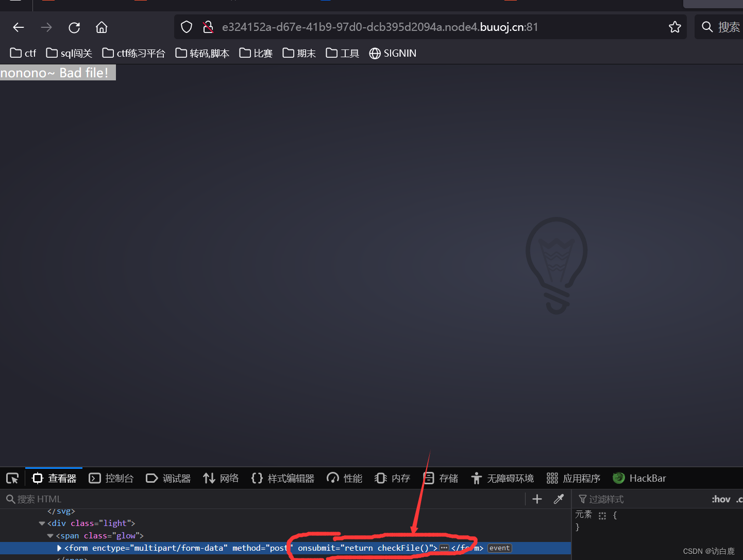The image size is (743, 560).
Task: Toggle the :hov pseudo-class panel
Action: [x=721, y=499]
